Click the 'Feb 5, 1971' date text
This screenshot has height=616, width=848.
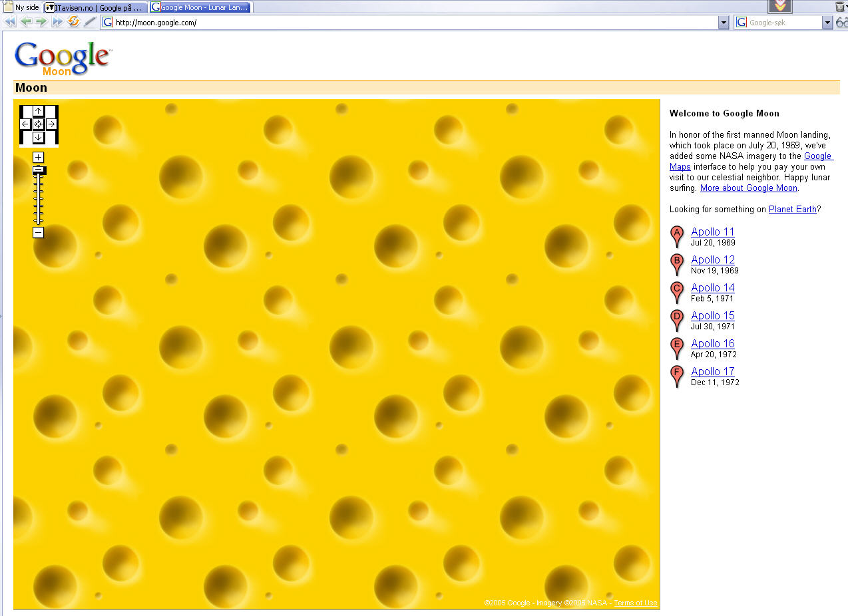pyautogui.click(x=712, y=299)
